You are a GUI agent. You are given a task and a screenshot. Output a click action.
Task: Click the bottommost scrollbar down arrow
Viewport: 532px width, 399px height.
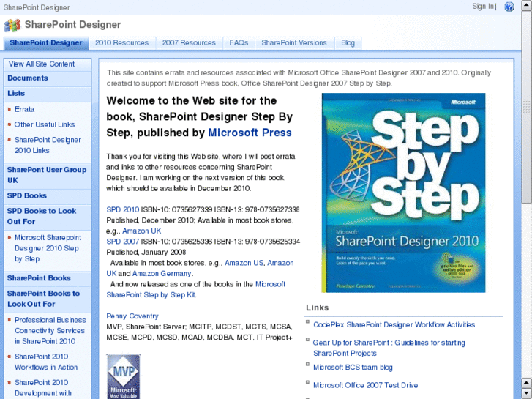[x=526, y=393]
